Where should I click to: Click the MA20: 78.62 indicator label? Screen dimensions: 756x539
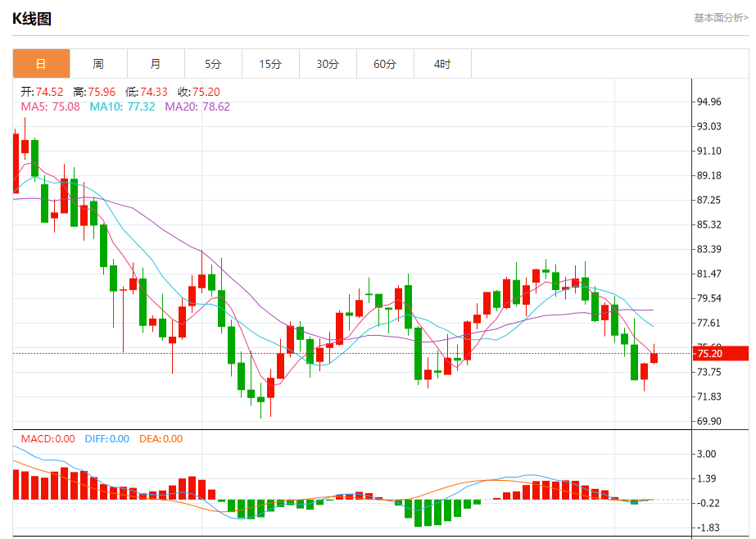[x=197, y=106]
